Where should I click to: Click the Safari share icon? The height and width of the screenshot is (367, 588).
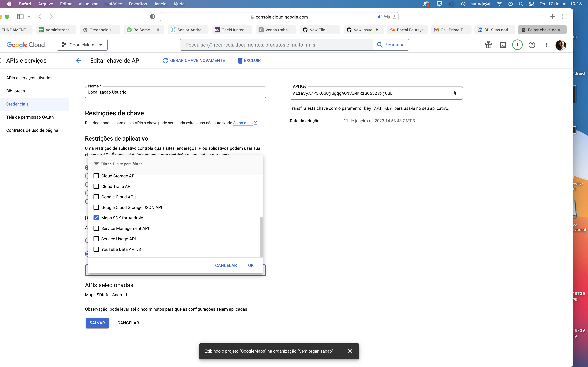click(541, 16)
